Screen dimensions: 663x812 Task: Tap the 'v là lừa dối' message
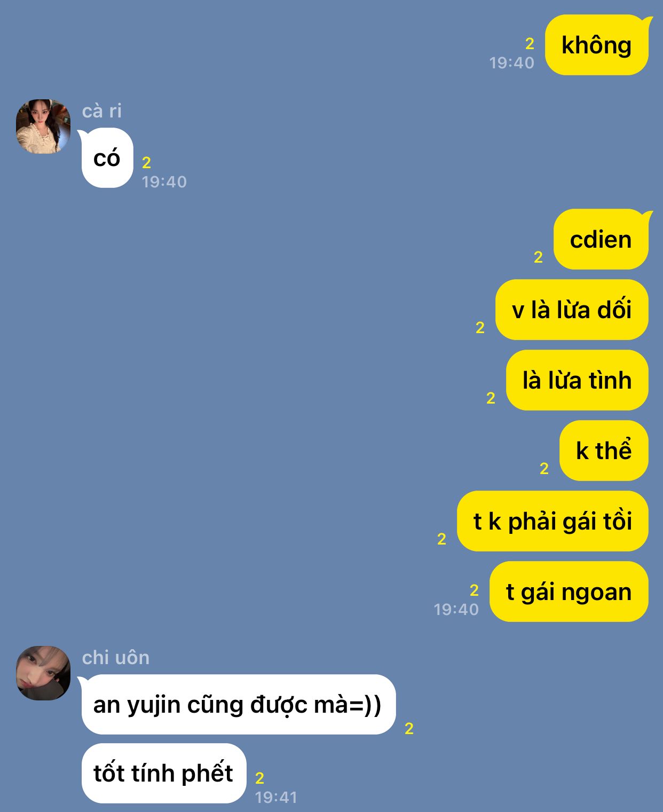point(572,310)
